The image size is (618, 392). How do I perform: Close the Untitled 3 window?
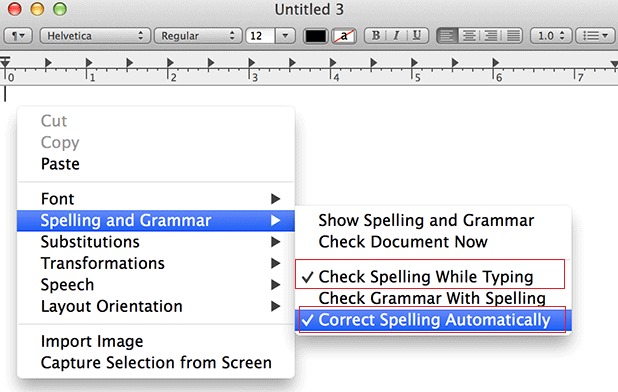point(14,9)
